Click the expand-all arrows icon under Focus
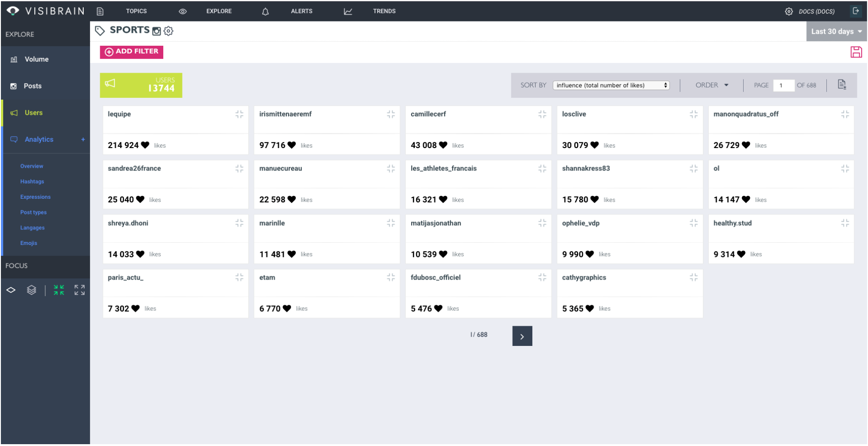The height and width of the screenshot is (446, 868). point(80,290)
